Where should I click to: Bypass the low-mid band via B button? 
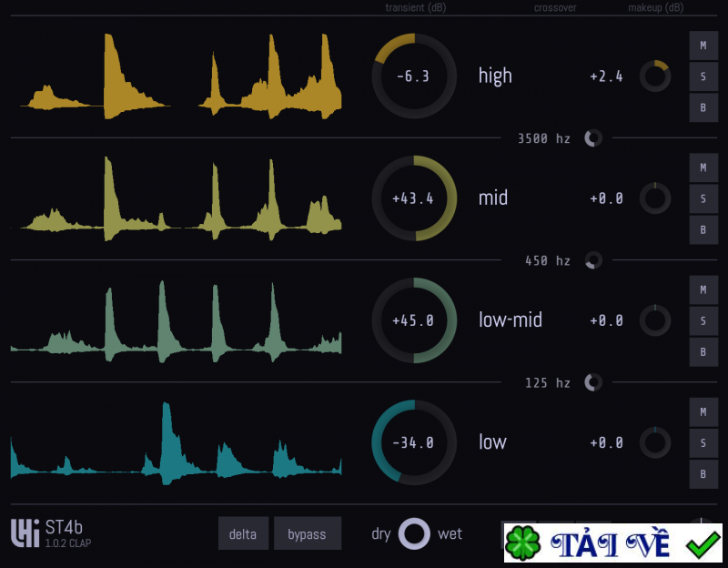point(703,352)
